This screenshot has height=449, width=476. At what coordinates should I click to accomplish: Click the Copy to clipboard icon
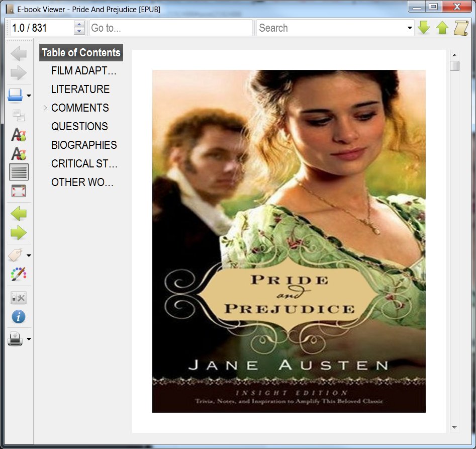coord(19,115)
